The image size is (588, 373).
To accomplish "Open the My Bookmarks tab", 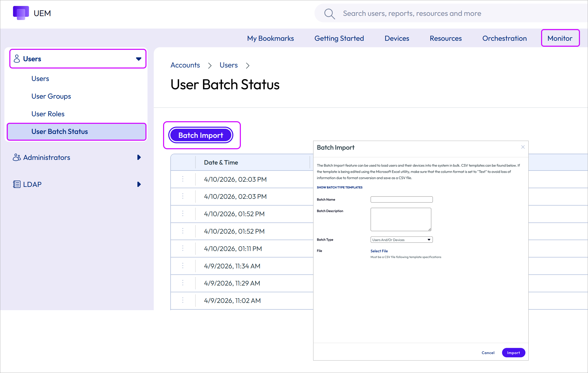I will coord(270,38).
